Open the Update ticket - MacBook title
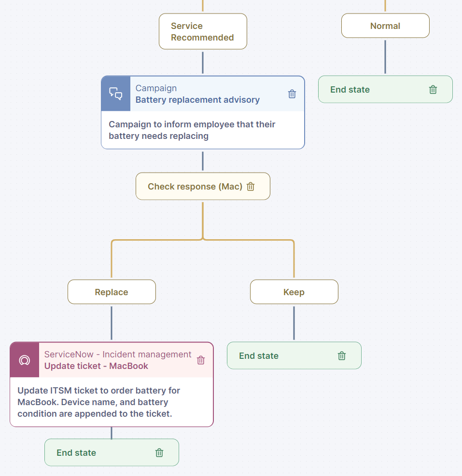 [96, 366]
